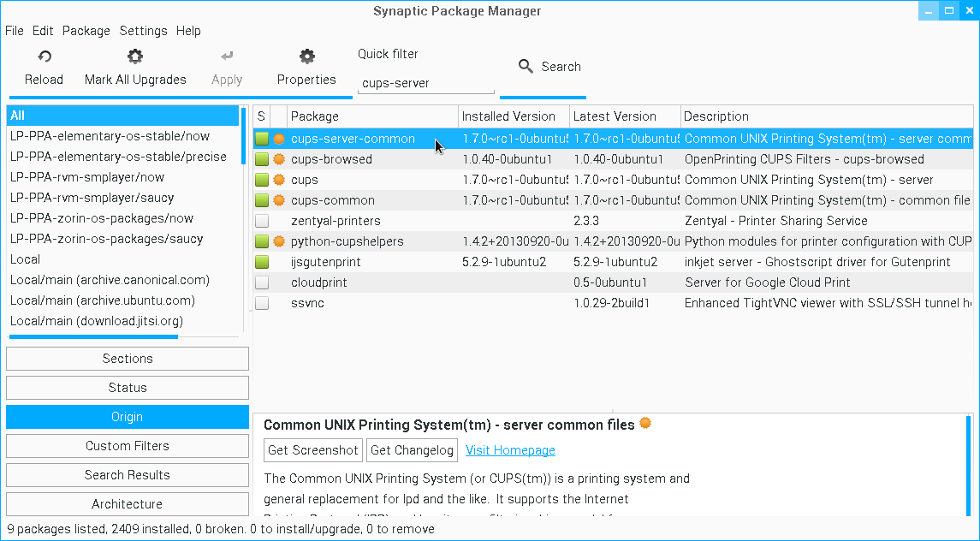Click the Get Changelog button

click(412, 450)
